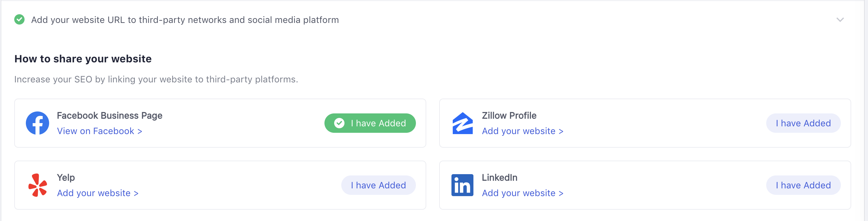Mark Zillow Profile as 'I have Added'

[x=803, y=123]
